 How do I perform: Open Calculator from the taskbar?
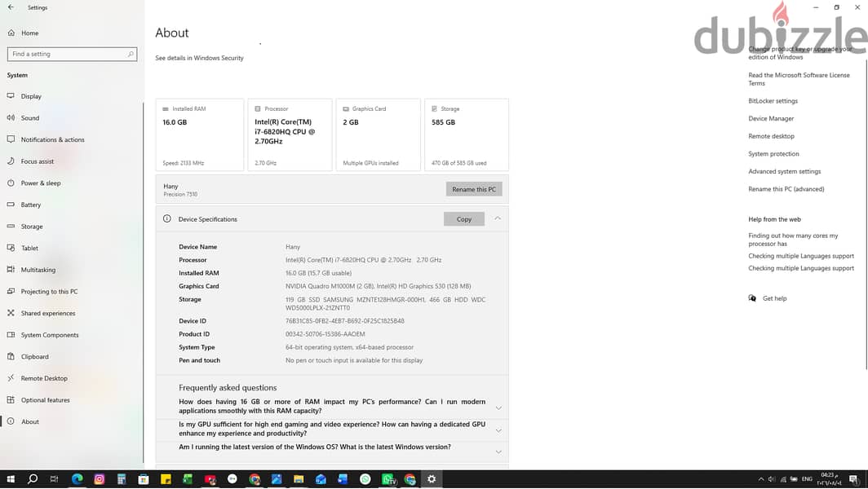(x=122, y=479)
